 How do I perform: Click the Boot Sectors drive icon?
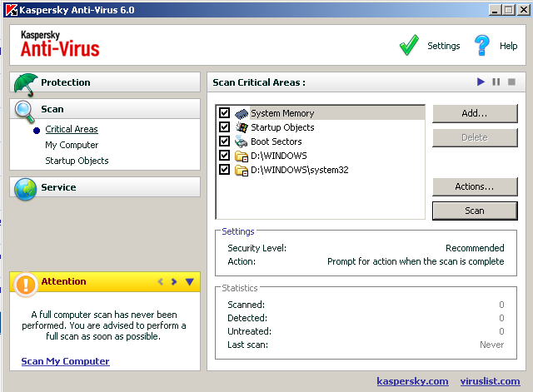[242, 141]
